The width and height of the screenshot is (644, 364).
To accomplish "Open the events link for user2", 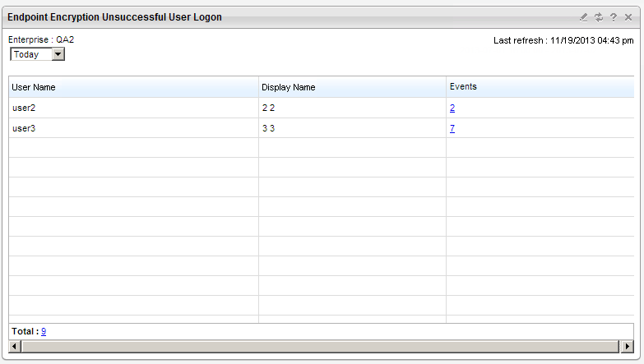I will pyautogui.click(x=452, y=108).
